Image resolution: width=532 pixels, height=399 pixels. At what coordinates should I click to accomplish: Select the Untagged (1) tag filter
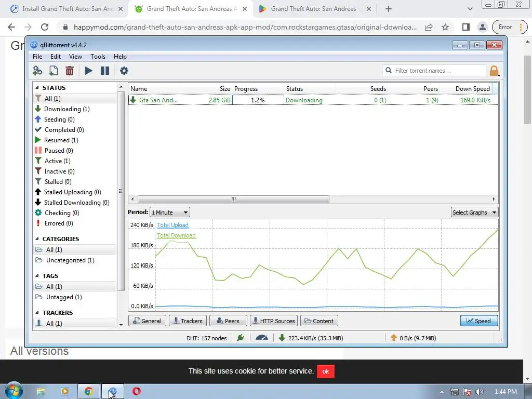(64, 297)
